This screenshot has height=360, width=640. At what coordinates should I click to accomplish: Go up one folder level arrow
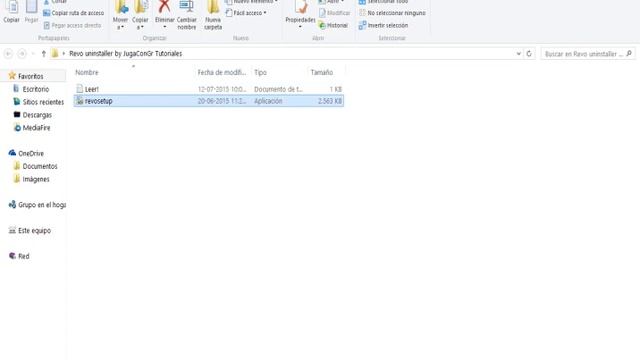(x=44, y=53)
